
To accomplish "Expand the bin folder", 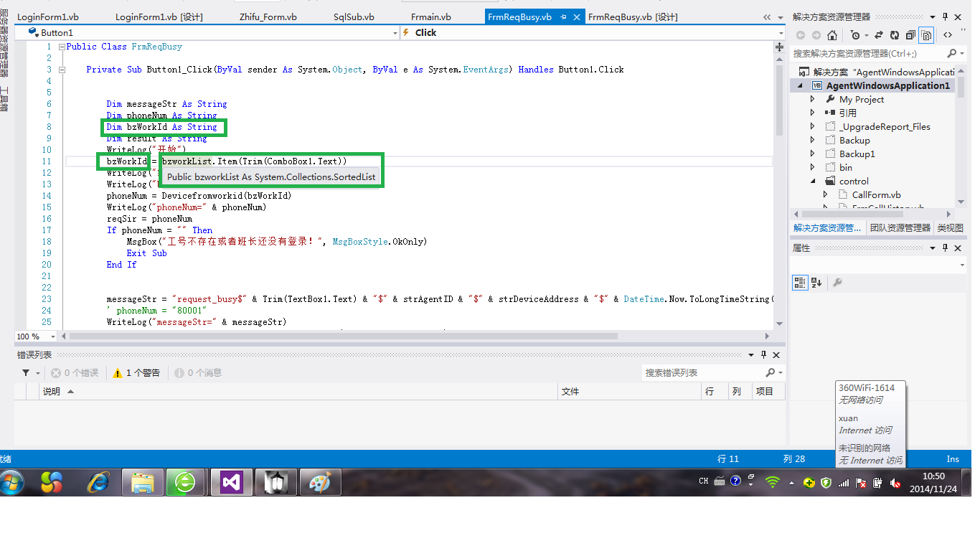I will [813, 167].
